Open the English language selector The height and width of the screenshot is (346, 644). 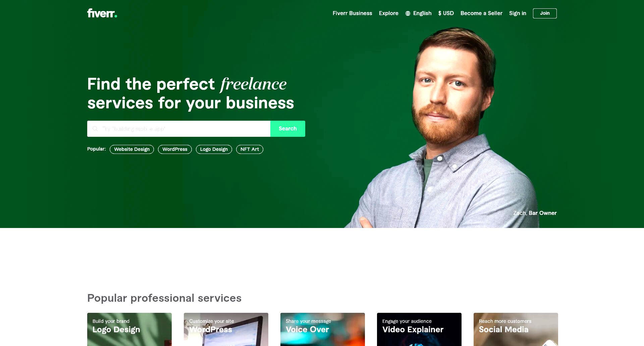pyautogui.click(x=418, y=13)
